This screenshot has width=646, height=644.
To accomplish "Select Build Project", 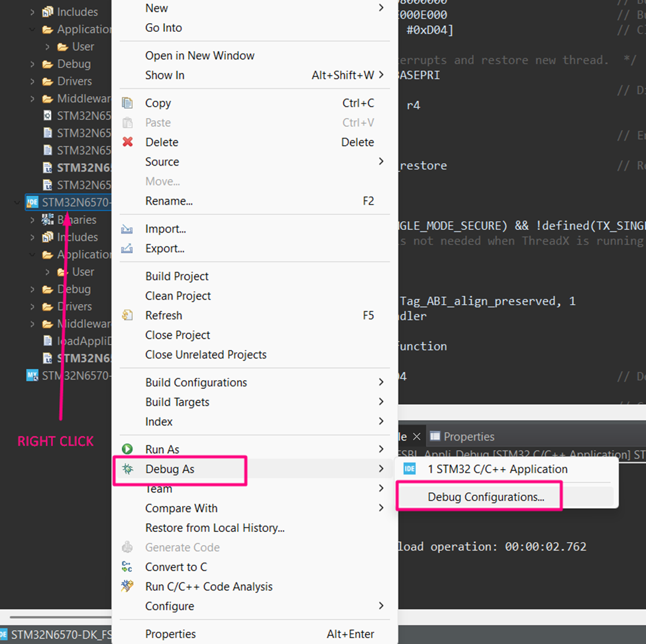I will 254,276.
